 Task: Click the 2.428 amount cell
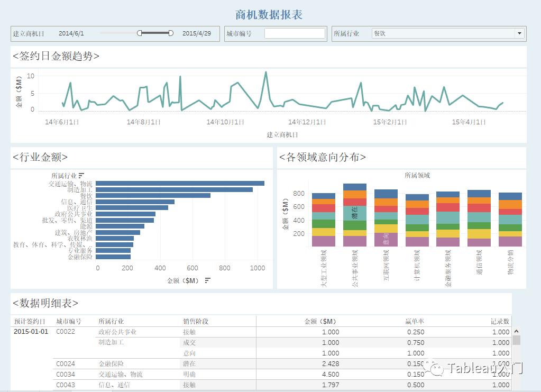pos(331,364)
